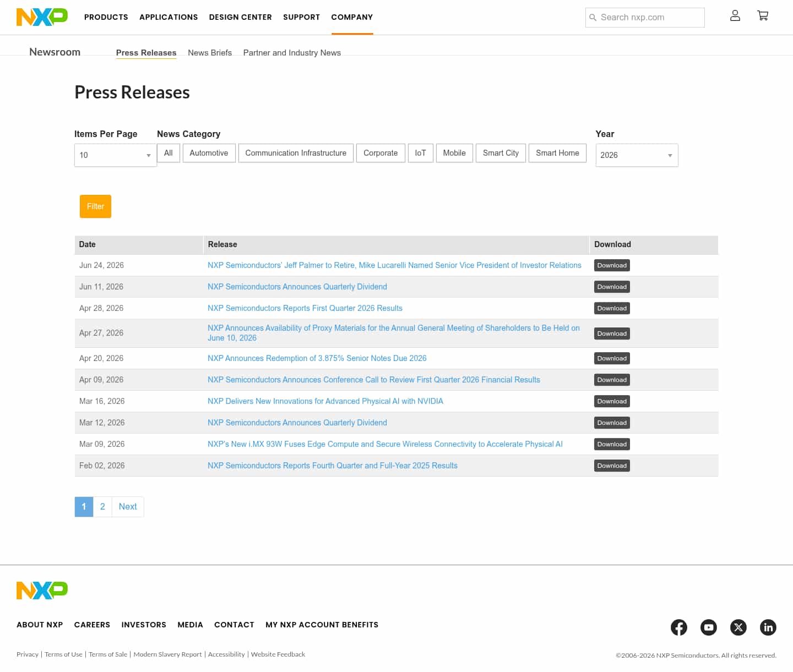Open Fourth Quarter and Full-Year 2025 Results link

(333, 466)
